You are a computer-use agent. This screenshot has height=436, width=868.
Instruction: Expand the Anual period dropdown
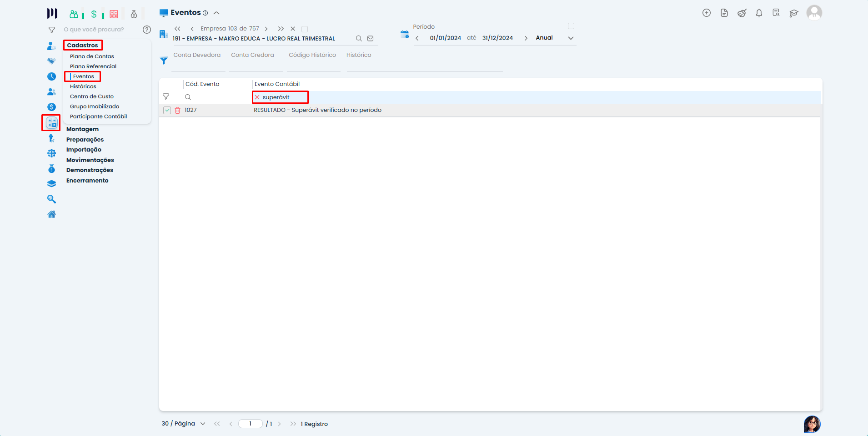[571, 38]
